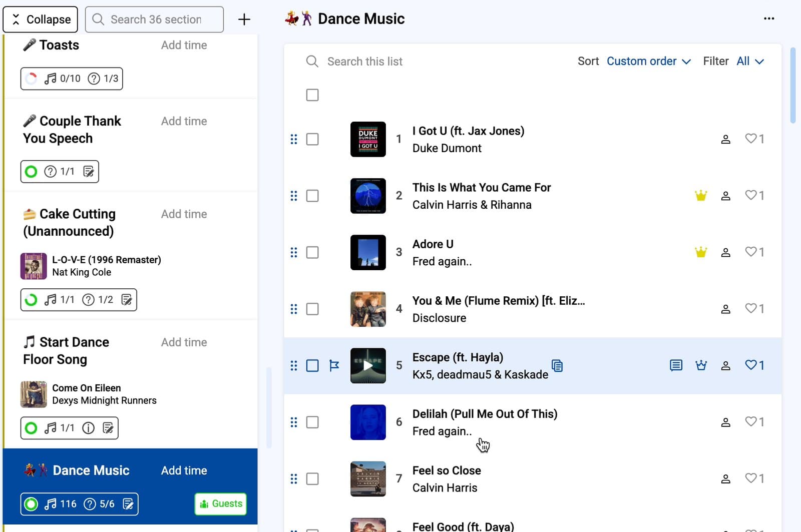The image size is (801, 532).
Task: Open the Dance Music more options menu
Action: pos(769,19)
